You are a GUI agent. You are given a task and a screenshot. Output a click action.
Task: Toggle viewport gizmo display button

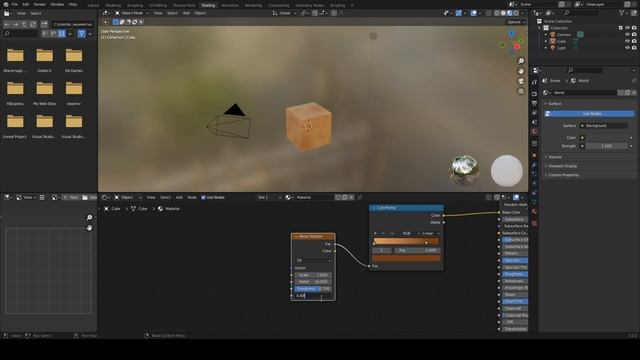click(x=459, y=13)
